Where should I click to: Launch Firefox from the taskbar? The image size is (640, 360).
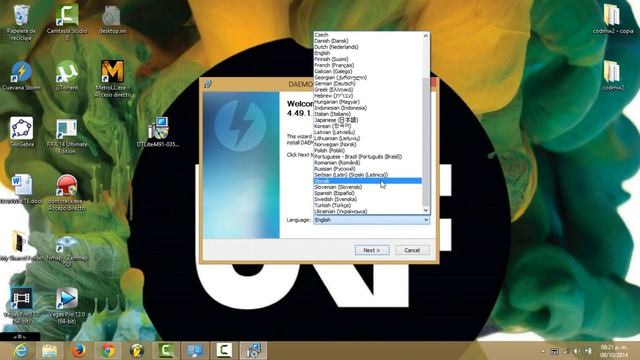click(x=78, y=351)
